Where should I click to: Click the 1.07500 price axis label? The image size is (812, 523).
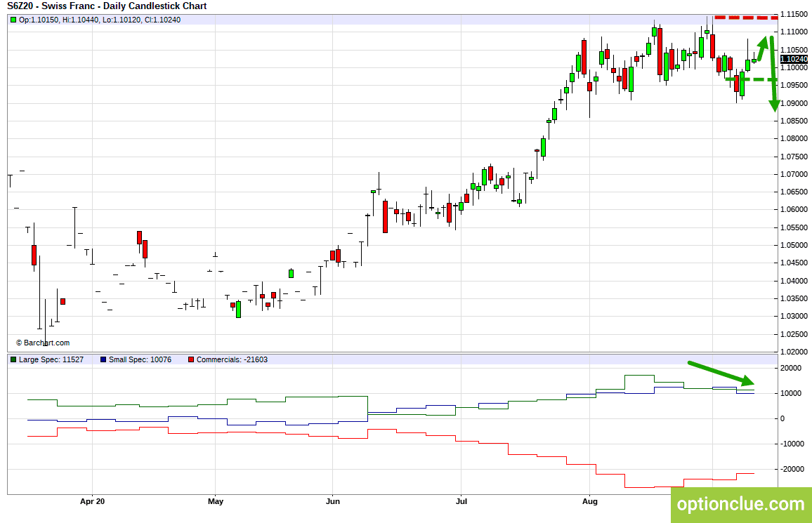tap(794, 157)
